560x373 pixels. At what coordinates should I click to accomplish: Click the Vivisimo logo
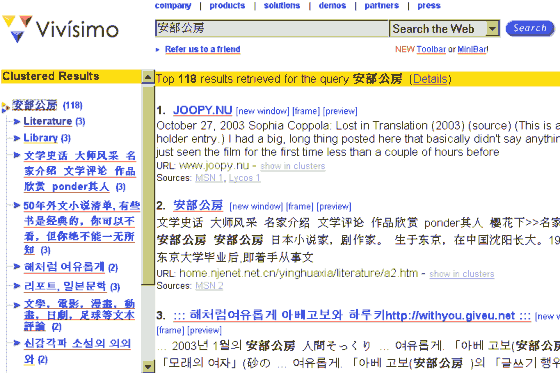[x=60, y=28]
